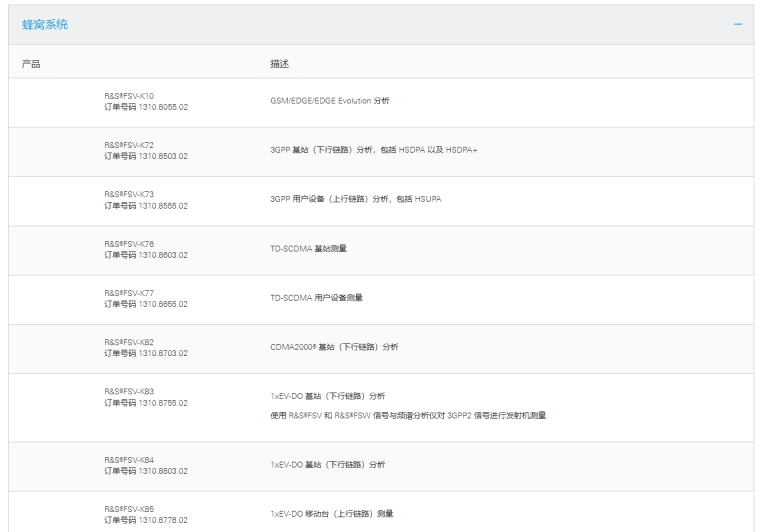
Task: Open the R&S FSV-K10 product link
Action: (129, 96)
